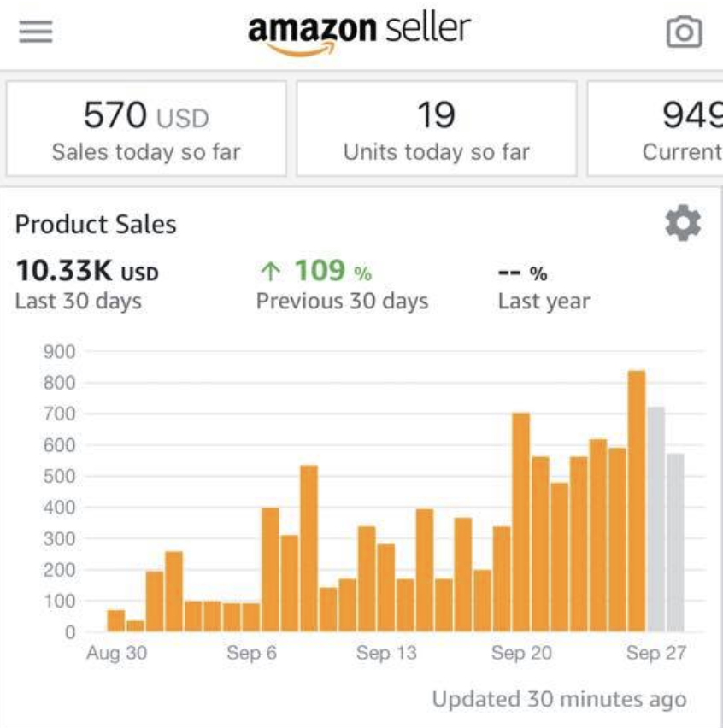Tap the Last year percentage comparison
The image size is (723, 728).
point(544,287)
